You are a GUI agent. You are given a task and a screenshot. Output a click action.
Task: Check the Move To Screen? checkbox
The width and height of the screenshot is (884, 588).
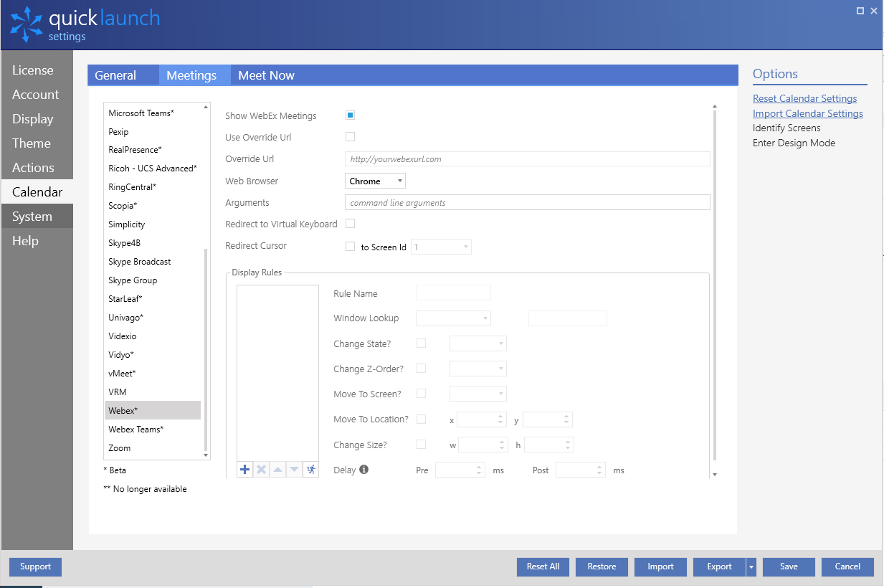421,394
